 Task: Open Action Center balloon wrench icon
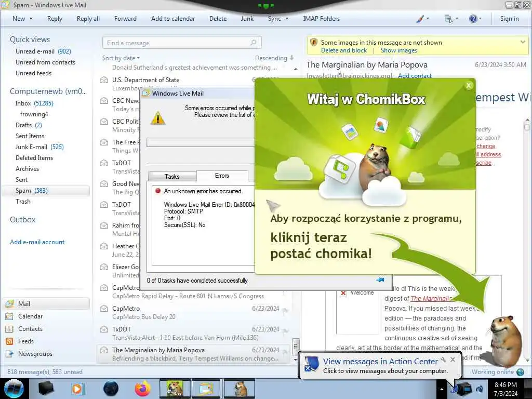[443, 360]
